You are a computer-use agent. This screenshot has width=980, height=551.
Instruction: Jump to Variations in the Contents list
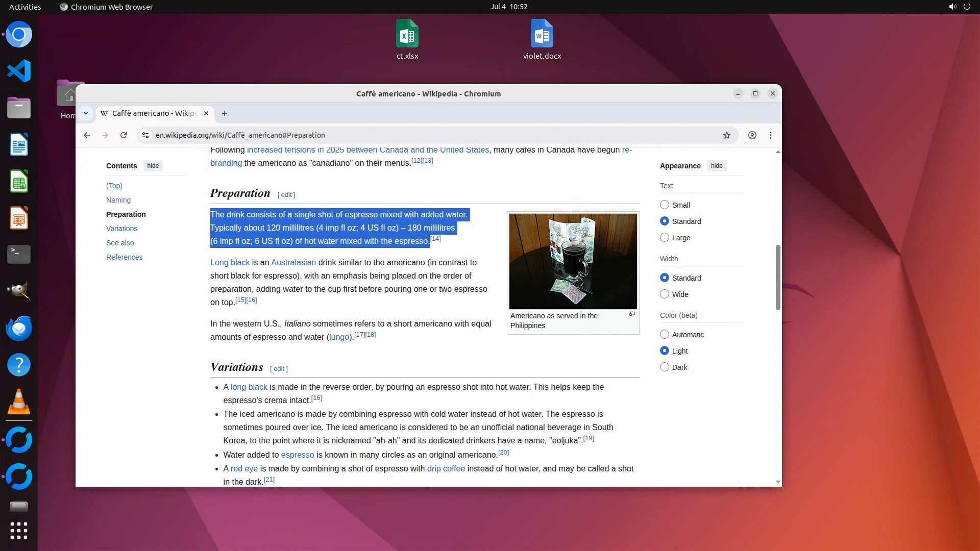(x=121, y=229)
